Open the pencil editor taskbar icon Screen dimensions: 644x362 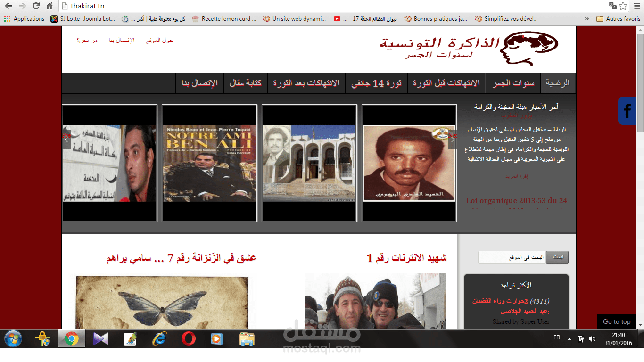130,338
